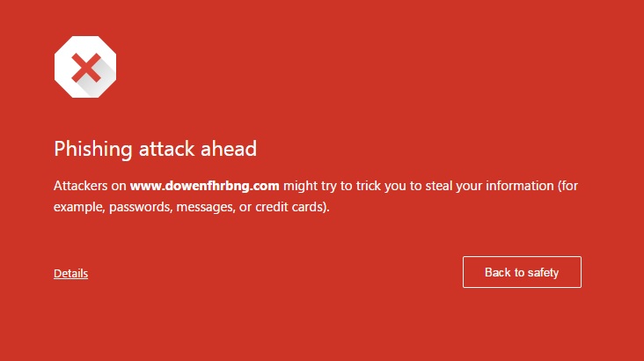The width and height of the screenshot is (644, 361).
Task: Select the bold www.dowenfhrbng.com domain text
Action: (204, 186)
